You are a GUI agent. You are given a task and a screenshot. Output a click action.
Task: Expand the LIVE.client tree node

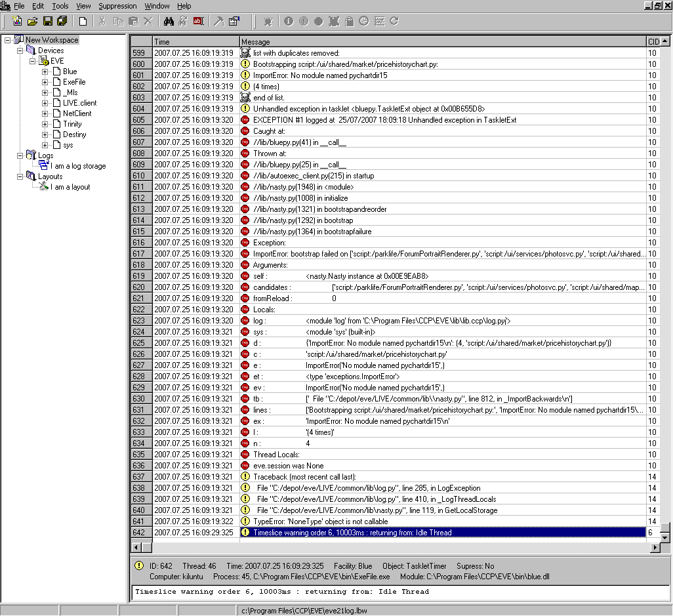pos(45,103)
